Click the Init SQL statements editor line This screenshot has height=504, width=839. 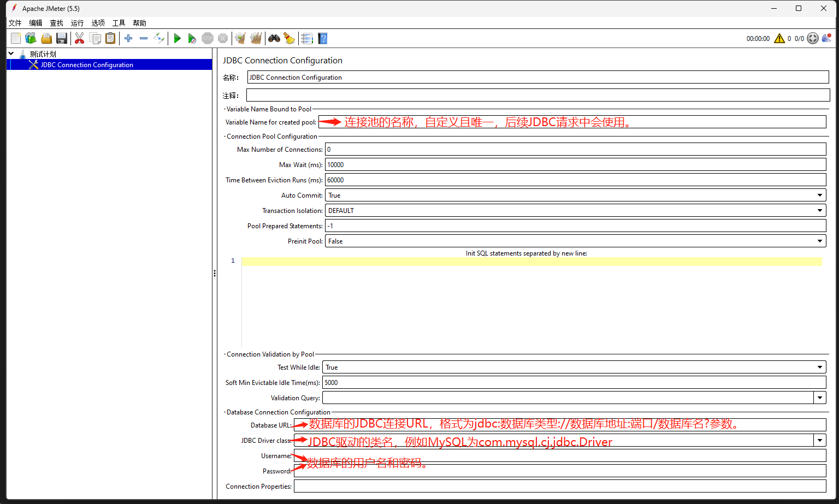[531, 262]
